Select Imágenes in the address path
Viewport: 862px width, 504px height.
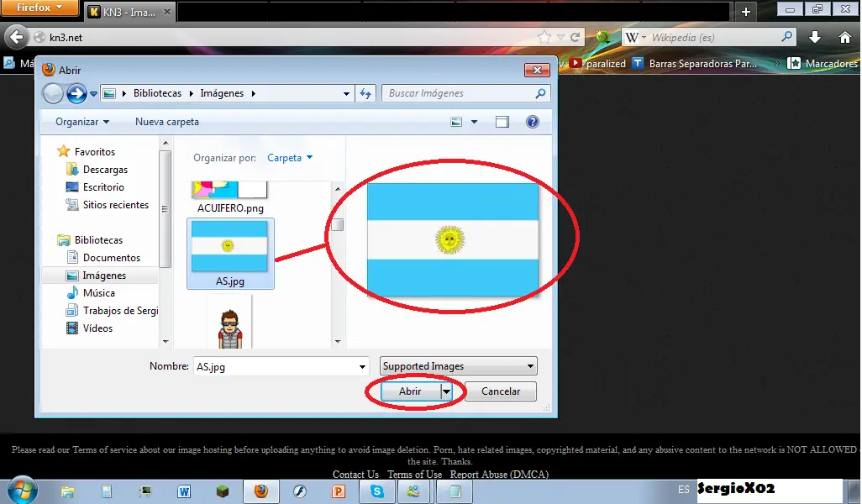[x=222, y=93]
